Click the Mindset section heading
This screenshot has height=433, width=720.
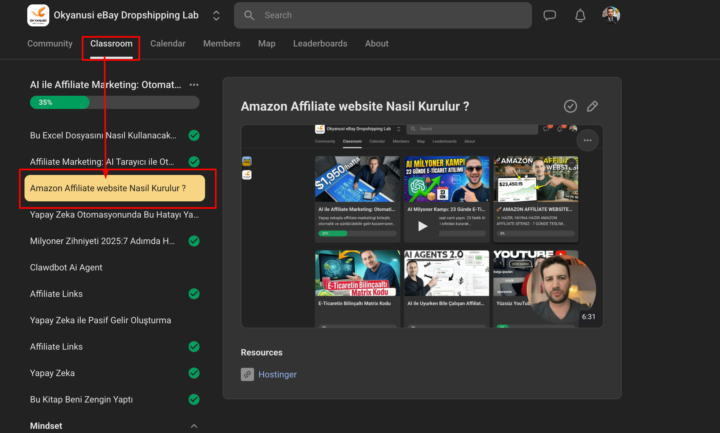[46, 426]
